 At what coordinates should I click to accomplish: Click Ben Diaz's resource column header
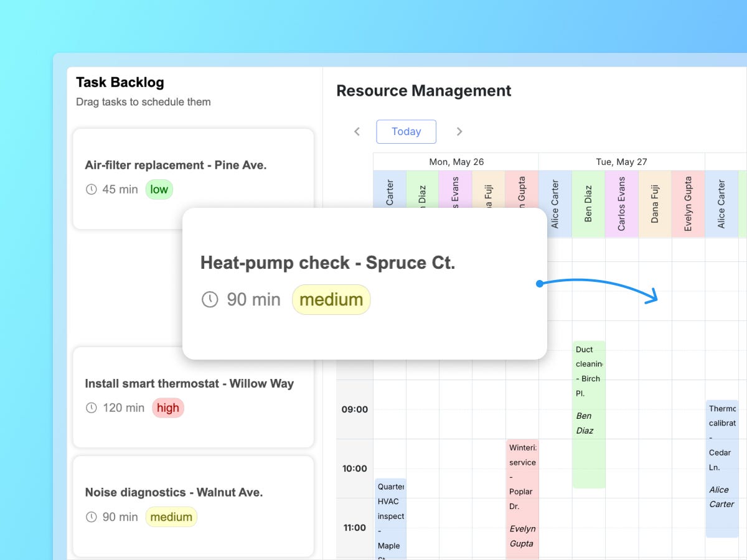pyautogui.click(x=589, y=203)
